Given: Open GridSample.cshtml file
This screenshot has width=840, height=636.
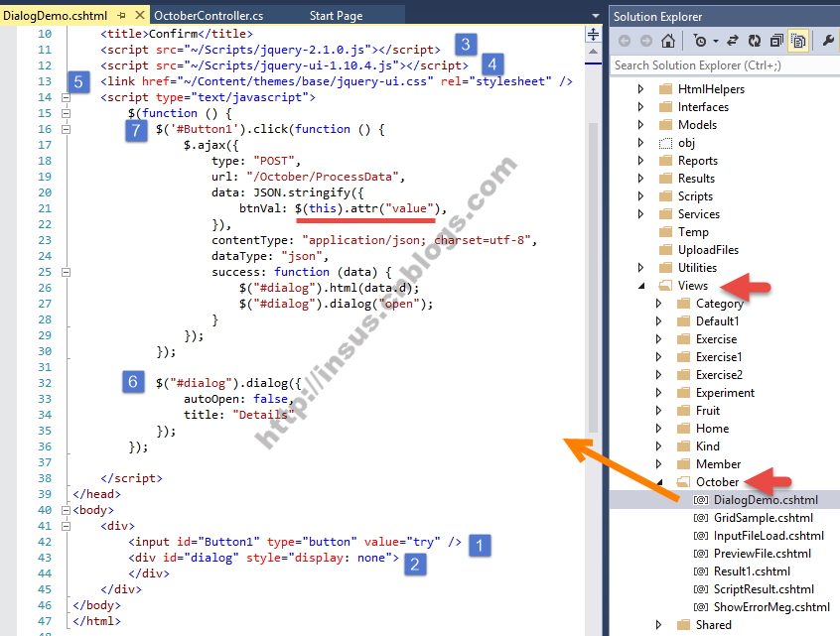Looking at the screenshot, I should click(763, 518).
